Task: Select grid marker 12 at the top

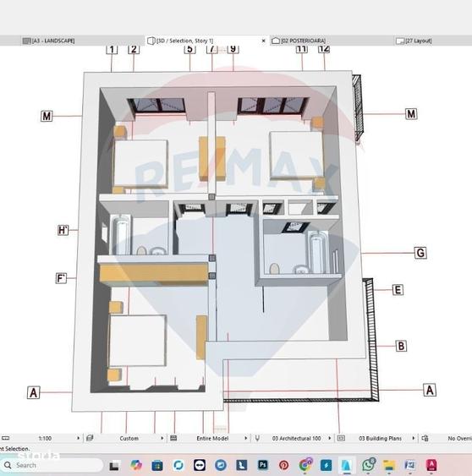Action: pyautogui.click(x=324, y=49)
